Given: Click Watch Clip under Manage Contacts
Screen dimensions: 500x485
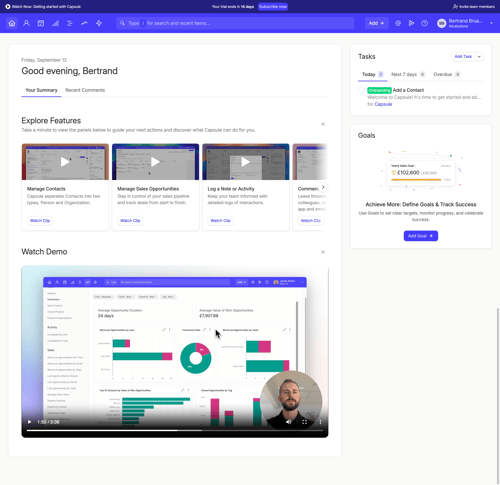Looking at the screenshot, I should coord(40,220).
